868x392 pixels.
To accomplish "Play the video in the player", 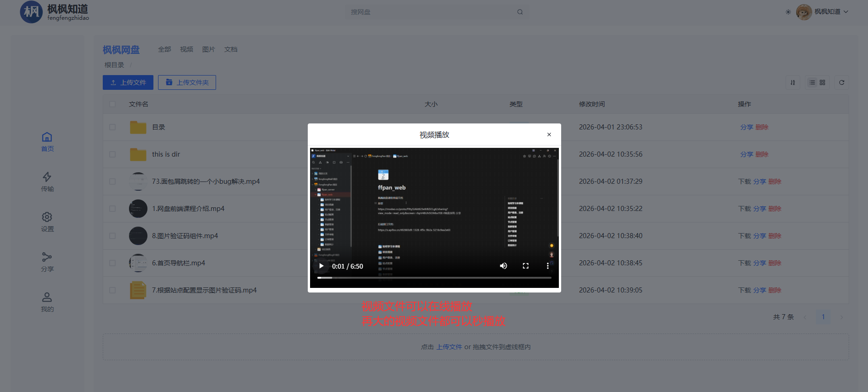I will [321, 266].
